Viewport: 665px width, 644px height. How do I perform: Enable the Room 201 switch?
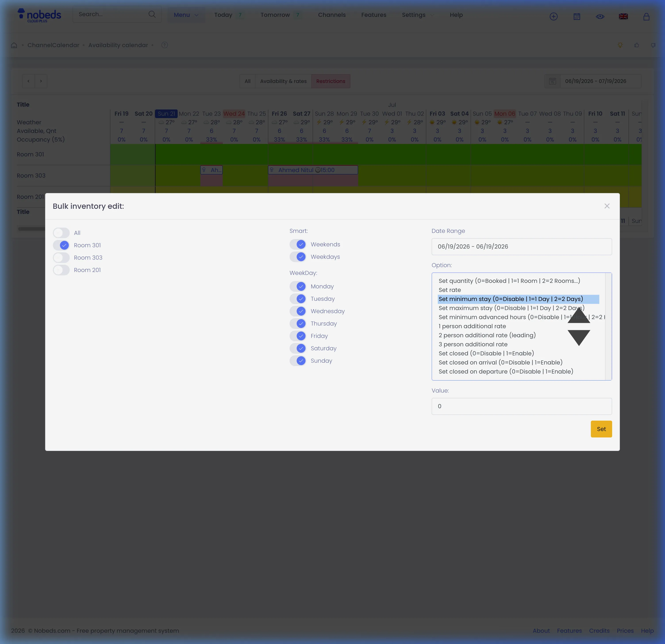(x=61, y=270)
